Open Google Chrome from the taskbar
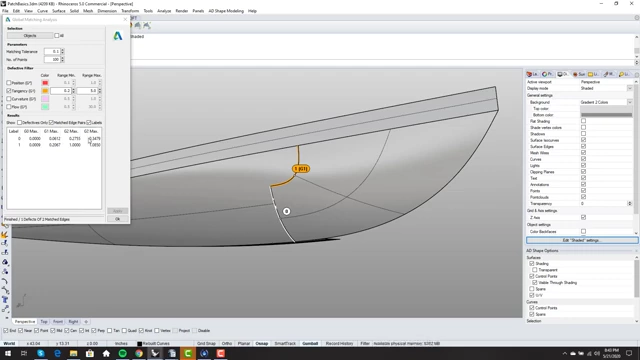 tap(139, 353)
